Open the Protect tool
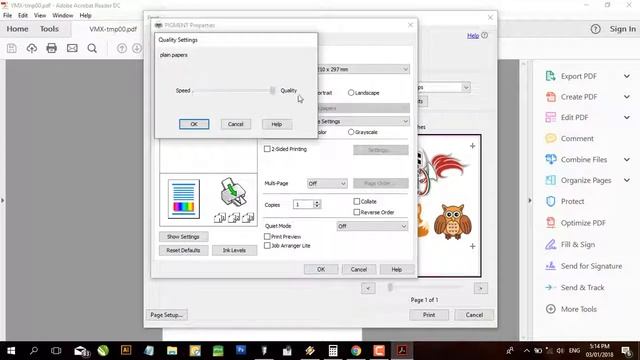Screen dimensions: 640x360 pyautogui.click(x=572, y=201)
